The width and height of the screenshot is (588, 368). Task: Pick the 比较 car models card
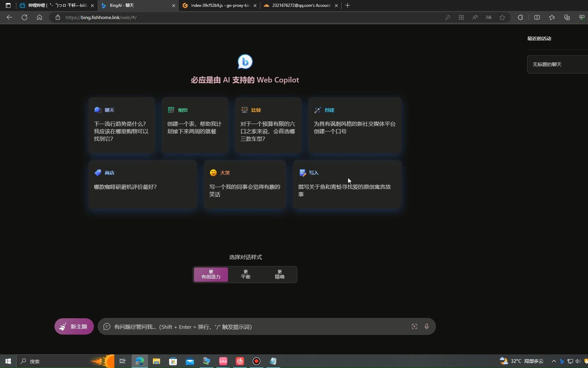(x=268, y=125)
